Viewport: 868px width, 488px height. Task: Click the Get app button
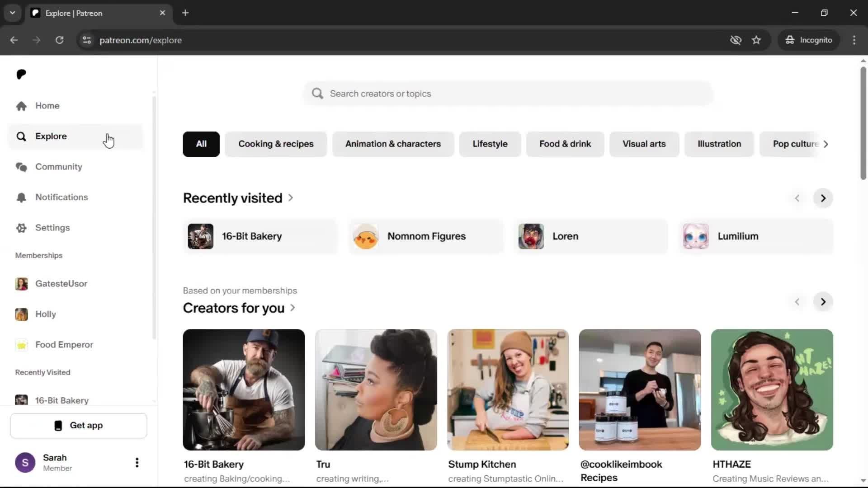[x=79, y=426]
